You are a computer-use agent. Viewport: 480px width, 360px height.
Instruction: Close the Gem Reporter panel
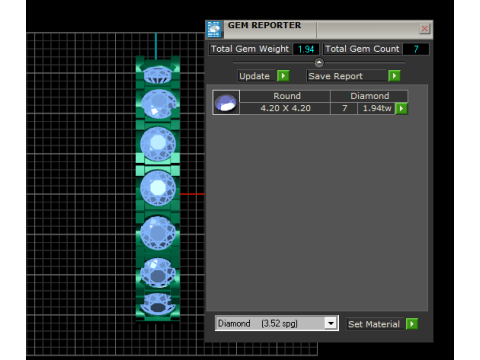tap(424, 29)
